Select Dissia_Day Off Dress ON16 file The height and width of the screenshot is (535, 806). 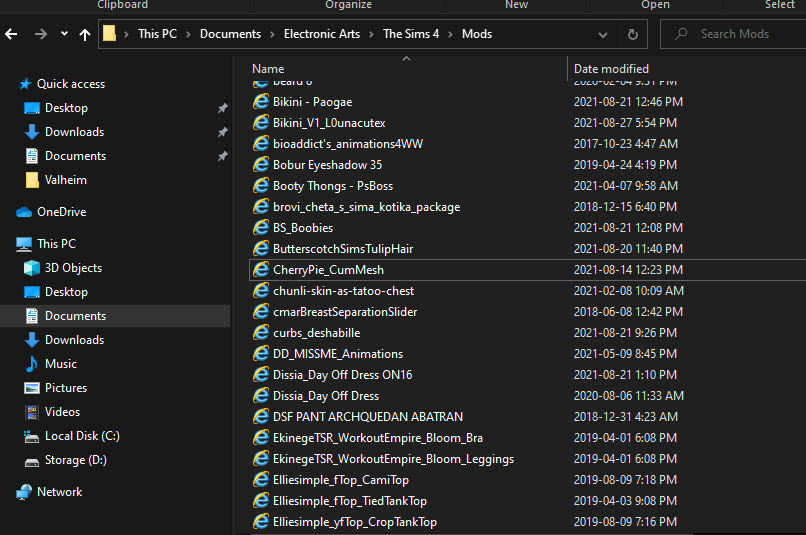[342, 375]
